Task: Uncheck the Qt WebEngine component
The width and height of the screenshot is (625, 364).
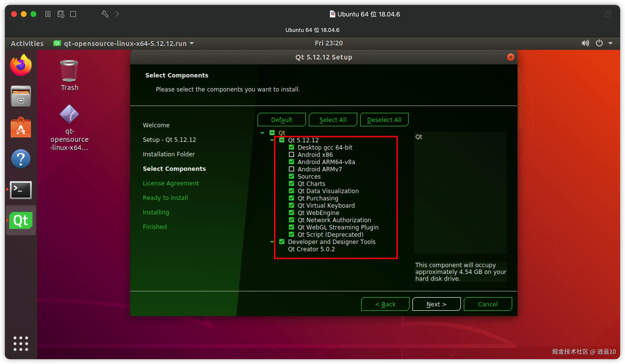Action: 291,213
